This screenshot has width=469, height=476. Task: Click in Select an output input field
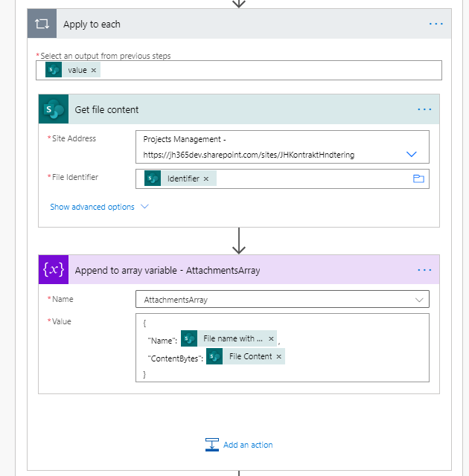coord(239,71)
